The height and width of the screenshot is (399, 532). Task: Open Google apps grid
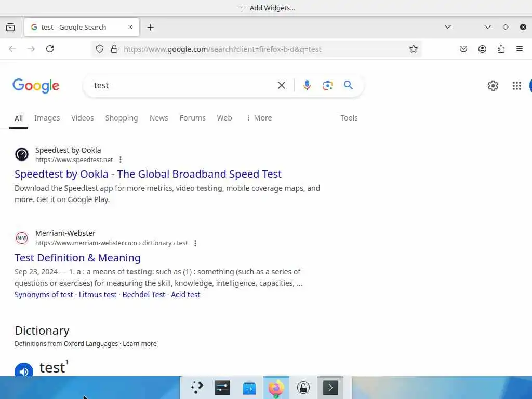pos(517,86)
